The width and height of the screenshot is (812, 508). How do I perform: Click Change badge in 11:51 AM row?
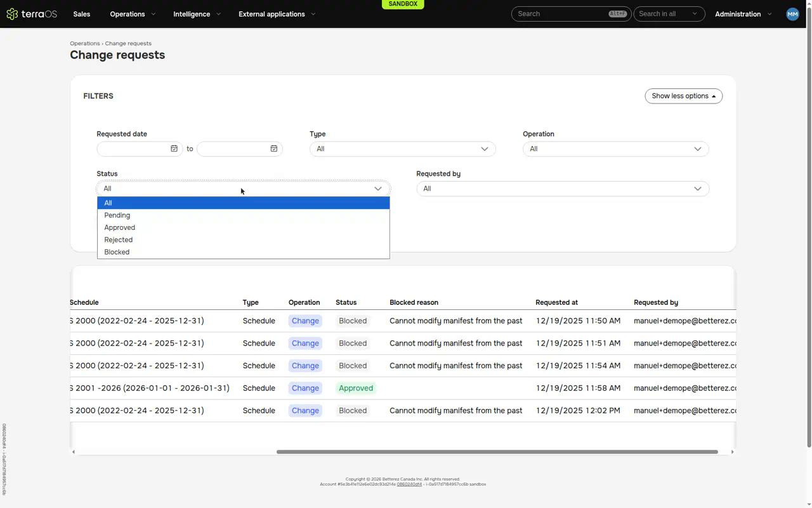(x=305, y=344)
